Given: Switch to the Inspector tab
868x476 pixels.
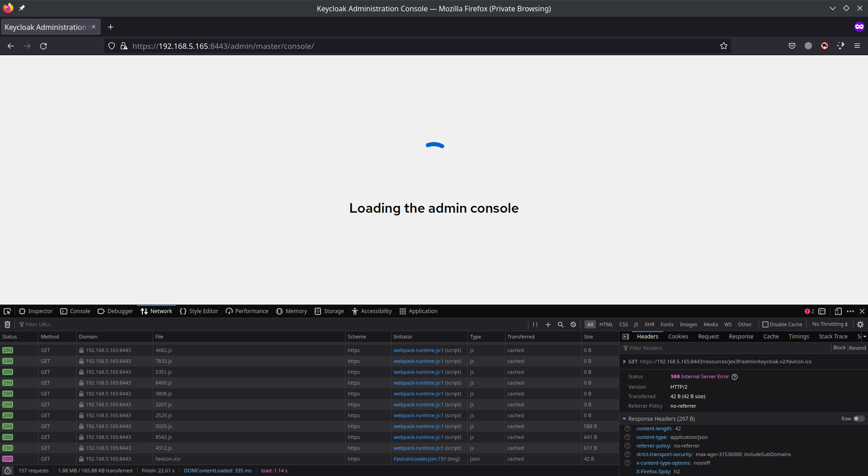Looking at the screenshot, I should click(x=36, y=311).
